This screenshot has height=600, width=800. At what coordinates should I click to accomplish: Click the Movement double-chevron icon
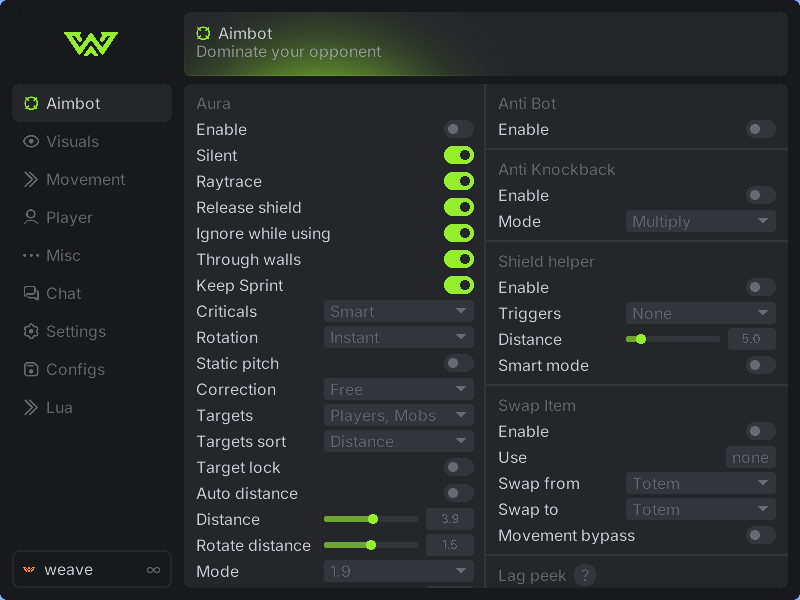(x=31, y=180)
